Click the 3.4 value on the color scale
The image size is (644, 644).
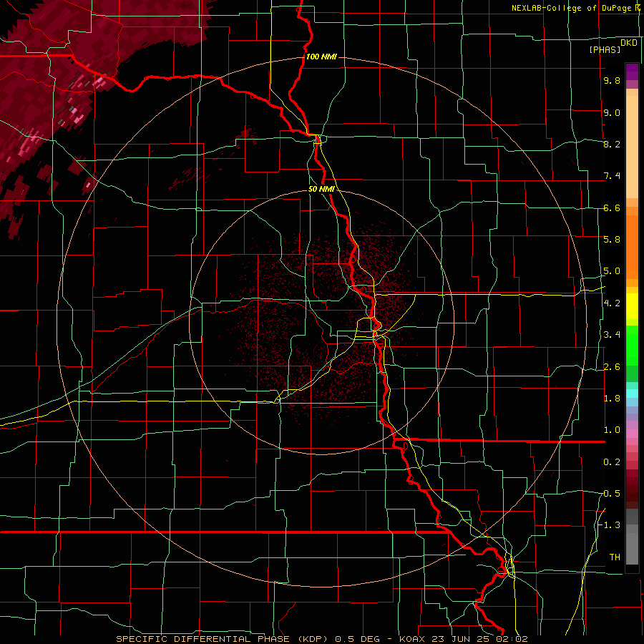[x=612, y=335]
